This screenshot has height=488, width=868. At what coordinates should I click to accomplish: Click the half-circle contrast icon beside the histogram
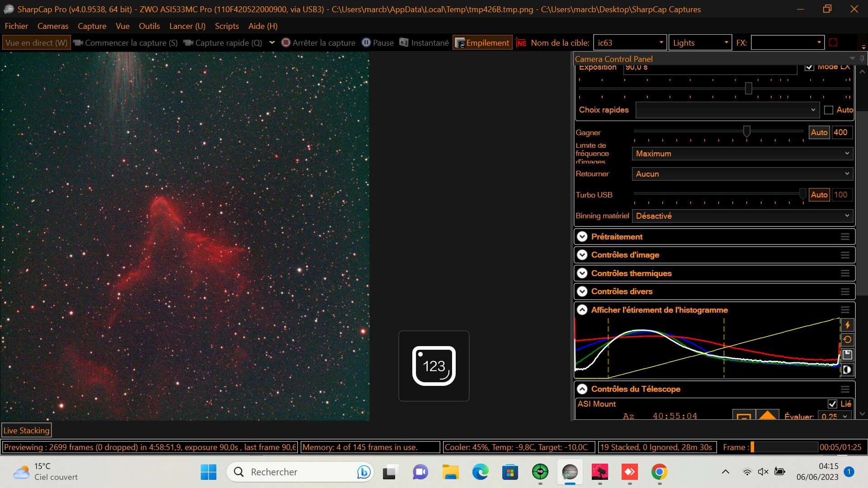pos(847,370)
